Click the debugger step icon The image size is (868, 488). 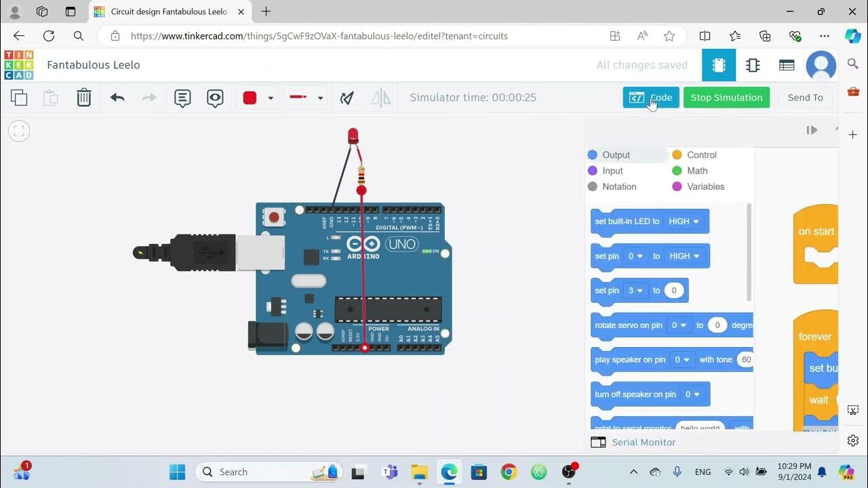tap(812, 130)
